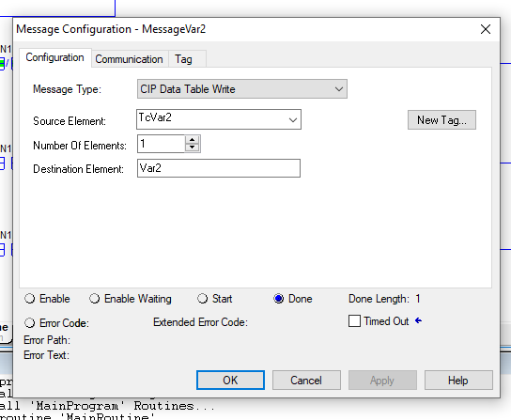Select the Done radio button

[279, 299]
